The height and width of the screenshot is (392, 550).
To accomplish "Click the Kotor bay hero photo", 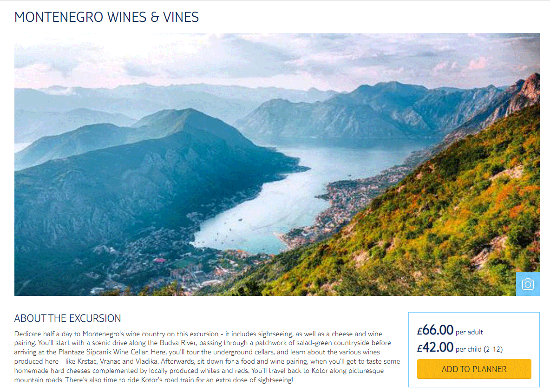I will [277, 164].
